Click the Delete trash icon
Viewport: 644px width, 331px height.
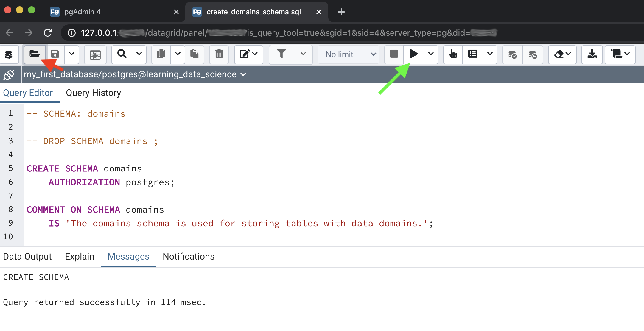point(219,54)
